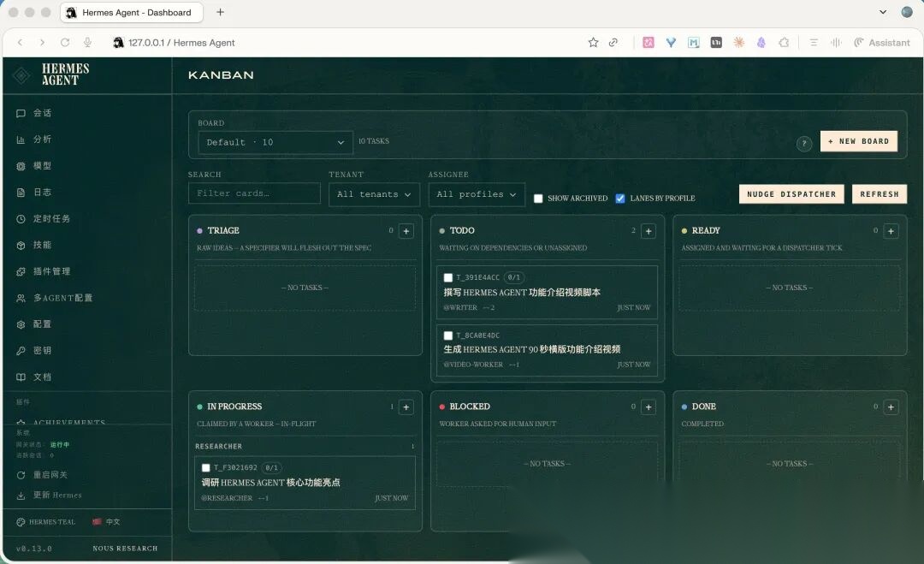
Task: Open card 撰写 HERMES AGENT 功能介绍视频脚本
Action: 547,293
